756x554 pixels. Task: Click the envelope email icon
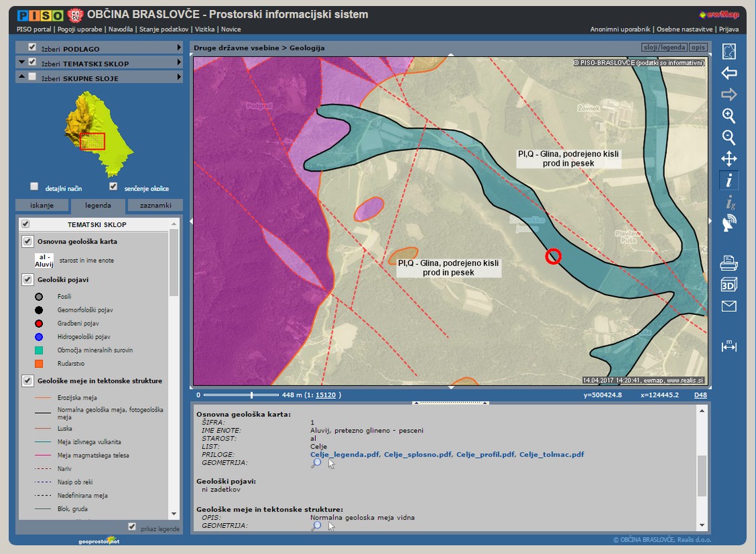pyautogui.click(x=728, y=306)
